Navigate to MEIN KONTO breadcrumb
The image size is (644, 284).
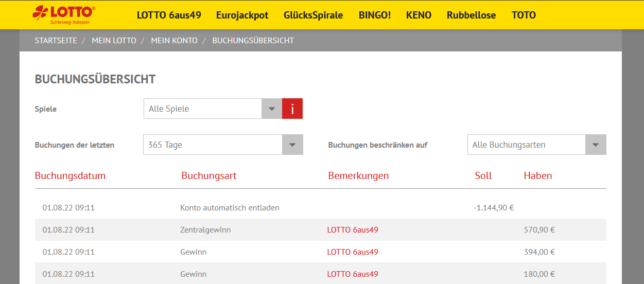(x=174, y=40)
